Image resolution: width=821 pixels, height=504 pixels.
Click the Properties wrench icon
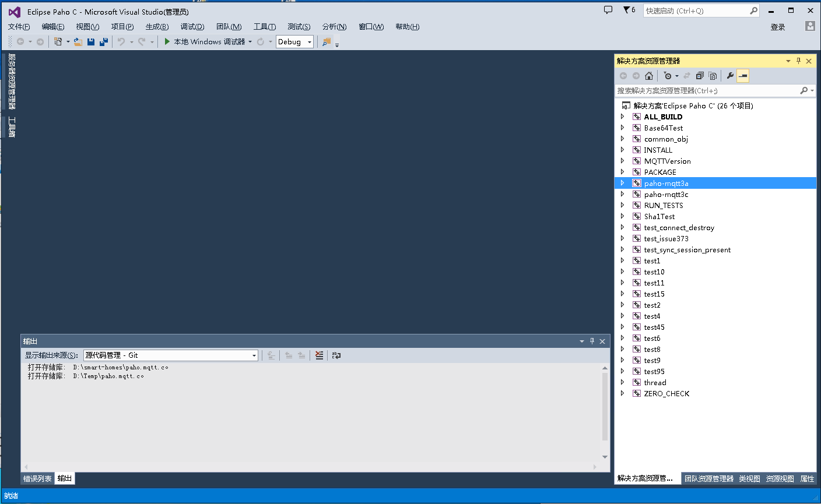730,76
